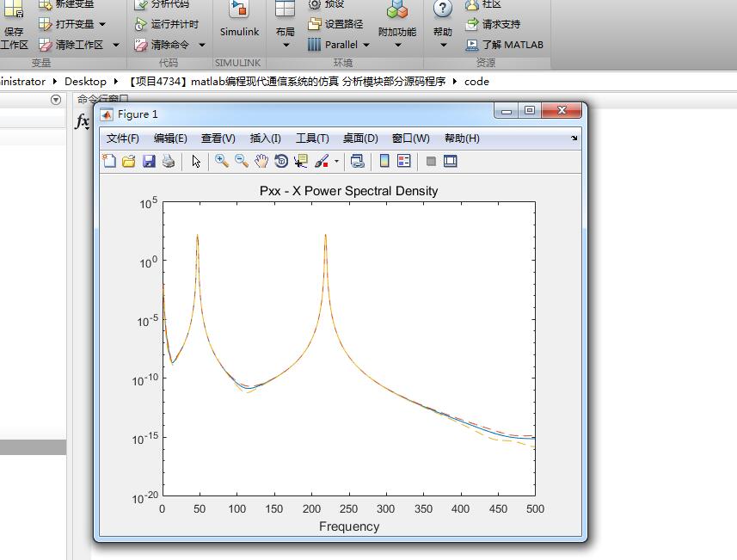Viewport: 737px width, 560px height.
Task: Open the 桌面(D) menu in Figure 1
Action: 360,138
